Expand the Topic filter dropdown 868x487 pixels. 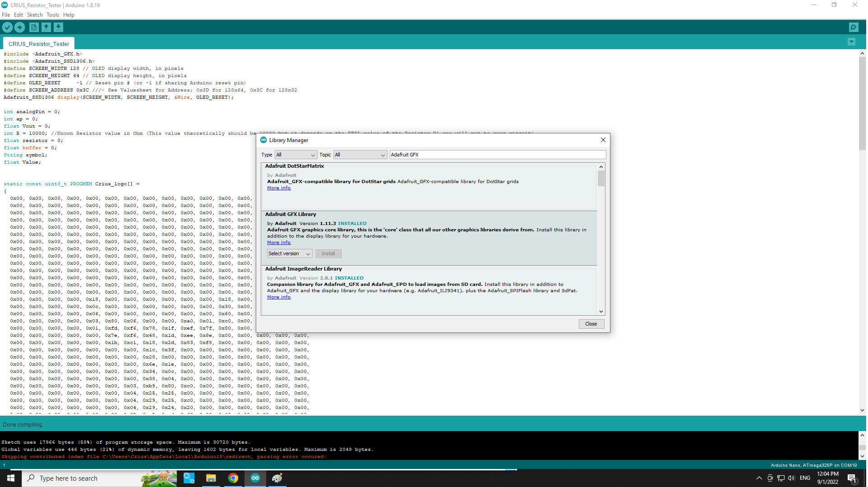[x=360, y=155]
